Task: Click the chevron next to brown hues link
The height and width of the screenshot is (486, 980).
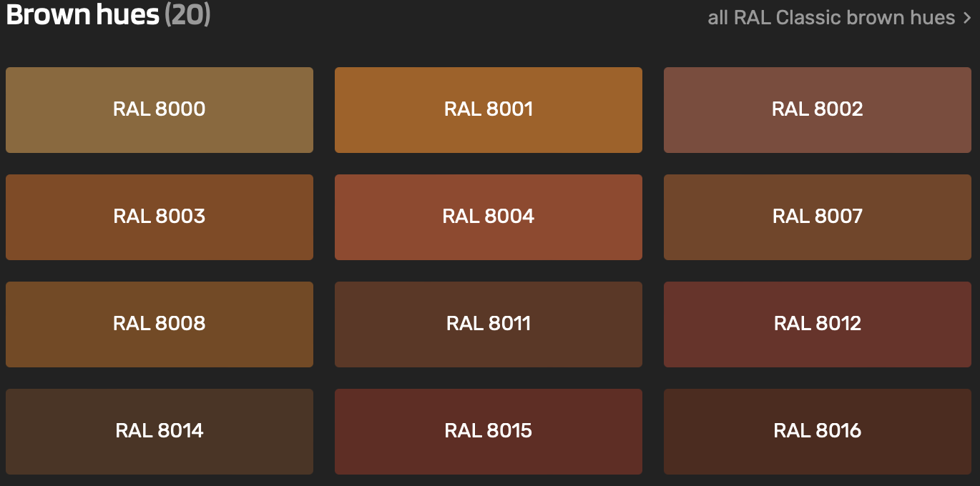Action: point(967,18)
